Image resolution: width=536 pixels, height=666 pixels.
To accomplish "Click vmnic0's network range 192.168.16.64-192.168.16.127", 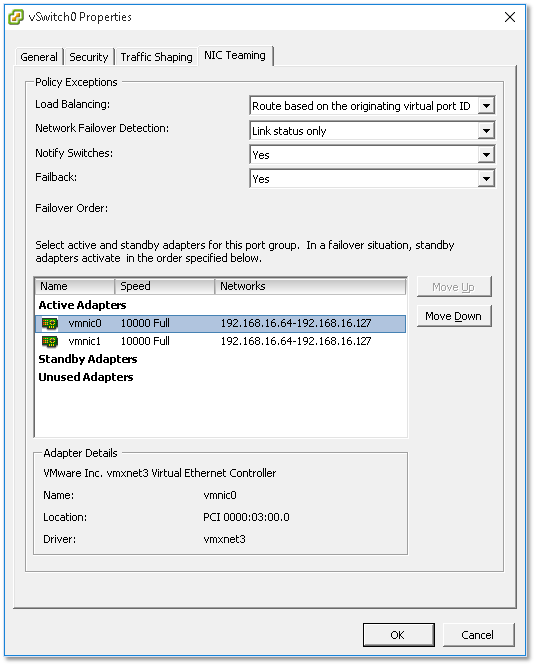I will 296,324.
